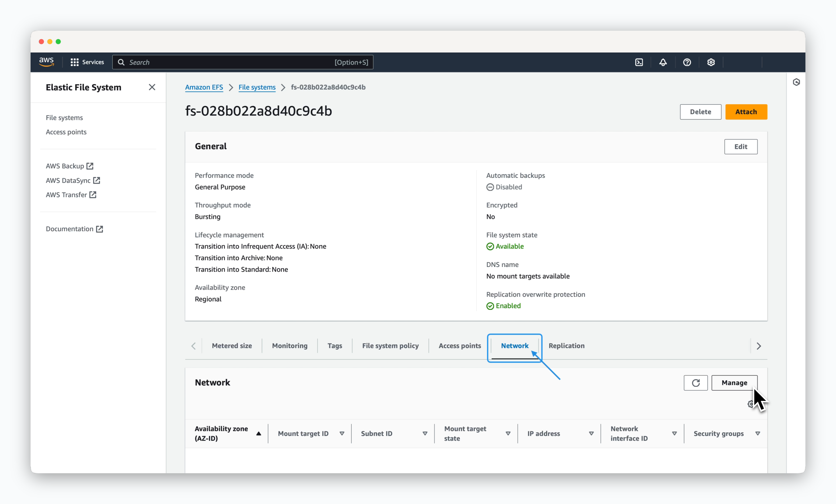
Task: Sort by Mount target ID column
Action: [342, 434]
